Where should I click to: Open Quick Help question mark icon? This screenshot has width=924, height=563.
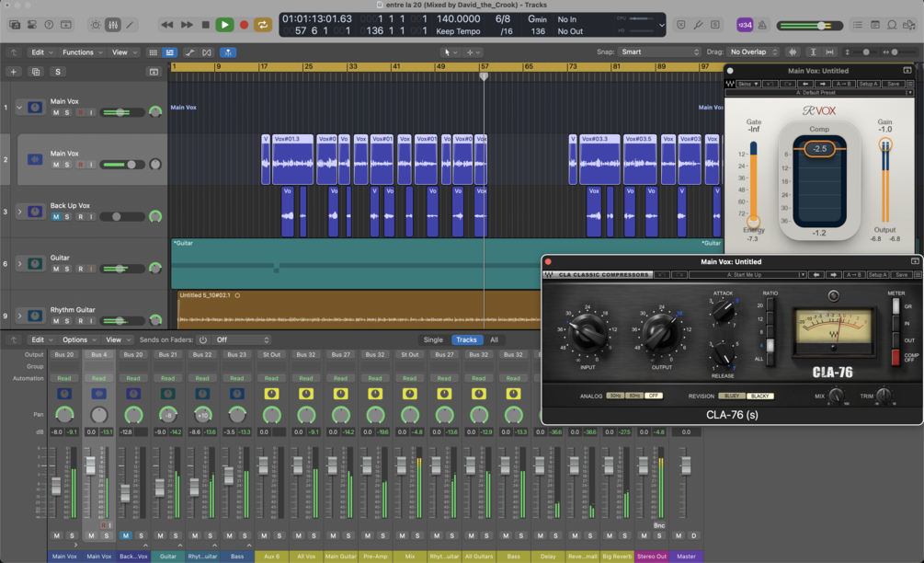coord(49,25)
